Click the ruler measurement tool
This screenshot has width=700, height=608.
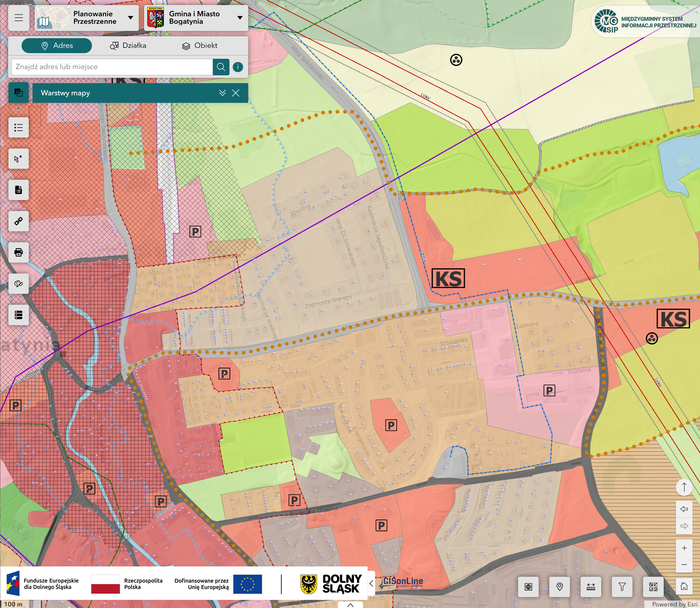(591, 587)
